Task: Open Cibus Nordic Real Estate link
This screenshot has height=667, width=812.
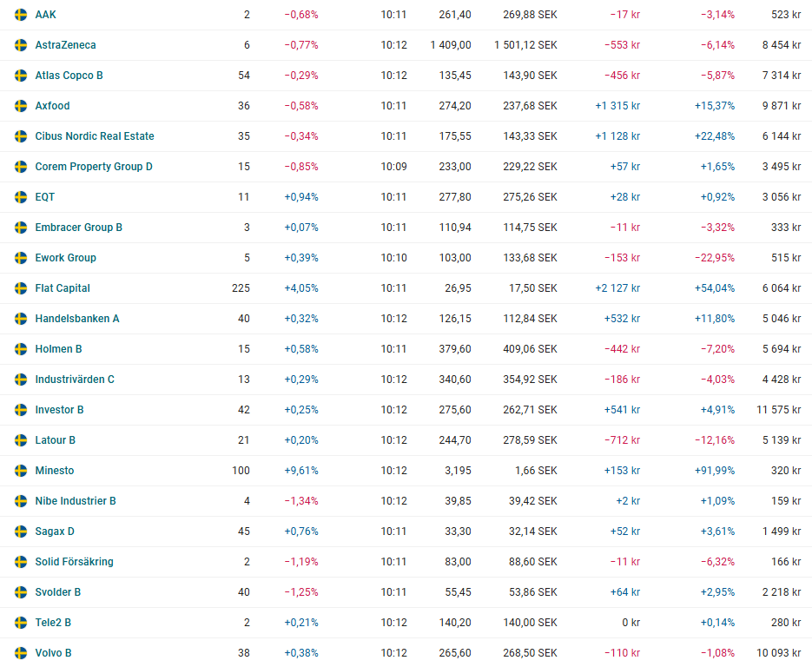Action: click(x=95, y=136)
